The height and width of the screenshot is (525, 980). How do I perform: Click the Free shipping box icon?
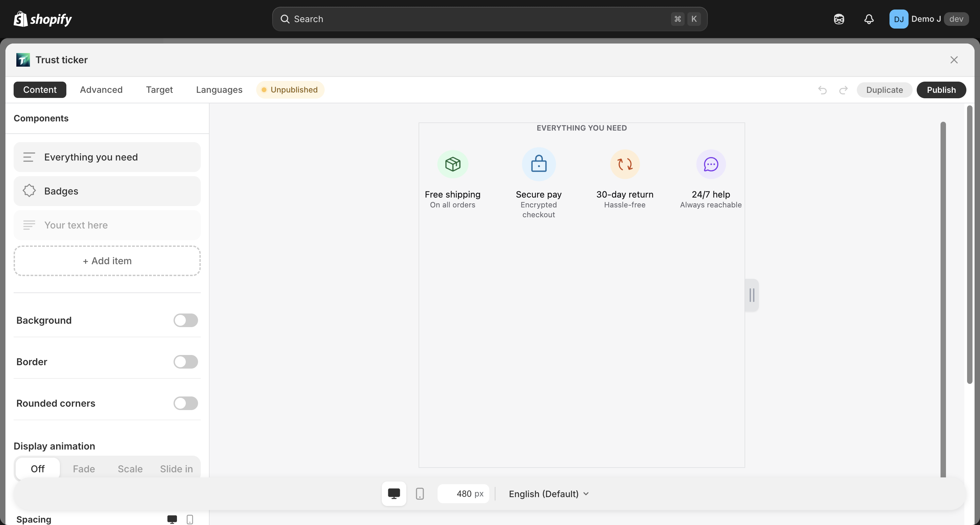(453, 164)
